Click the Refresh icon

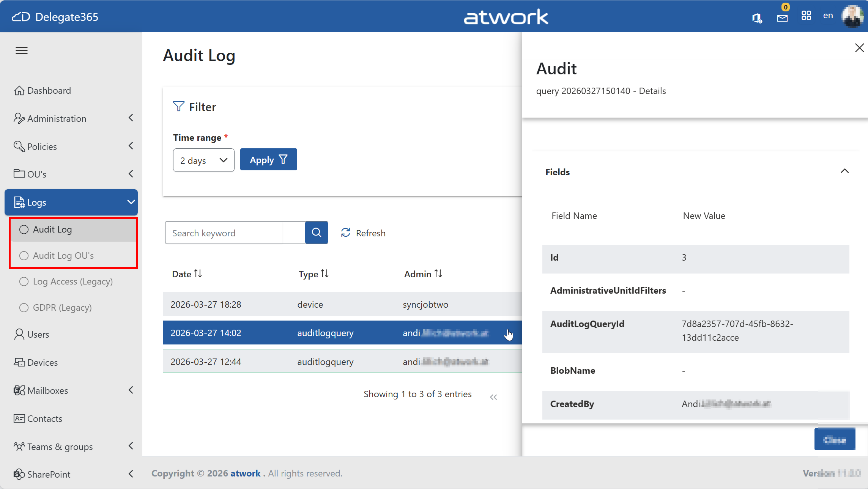click(x=345, y=233)
